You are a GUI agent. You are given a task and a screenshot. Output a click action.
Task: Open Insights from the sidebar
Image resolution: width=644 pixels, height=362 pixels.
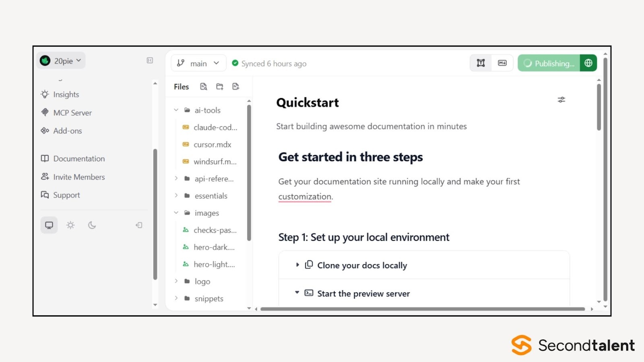pos(66,95)
